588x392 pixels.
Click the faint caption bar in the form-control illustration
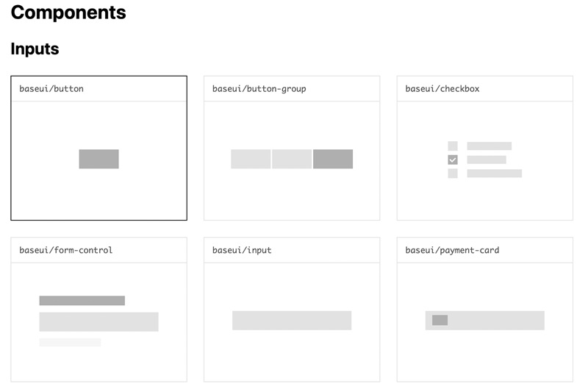pos(70,342)
